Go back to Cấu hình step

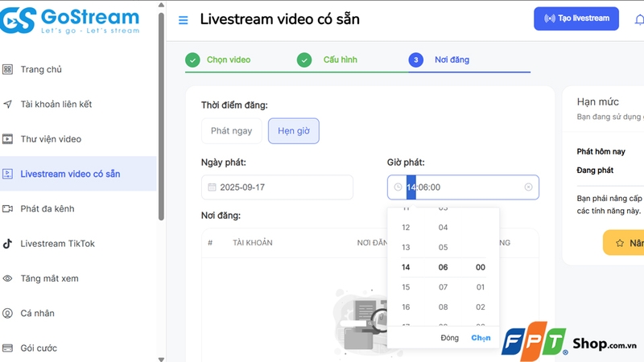[340, 60]
